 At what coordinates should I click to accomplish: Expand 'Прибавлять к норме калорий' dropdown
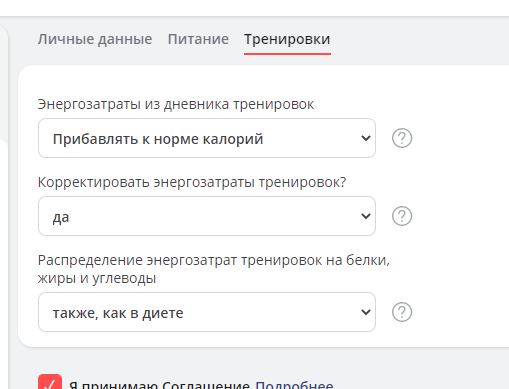coord(207,138)
